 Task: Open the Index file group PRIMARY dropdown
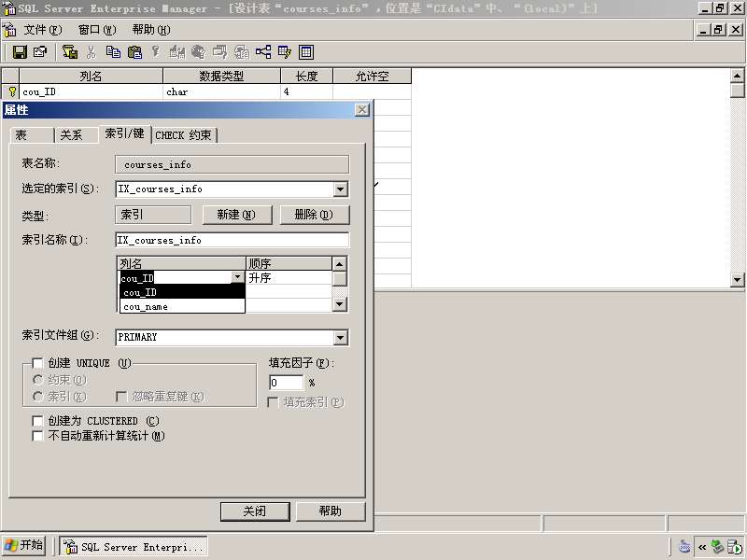pos(340,338)
